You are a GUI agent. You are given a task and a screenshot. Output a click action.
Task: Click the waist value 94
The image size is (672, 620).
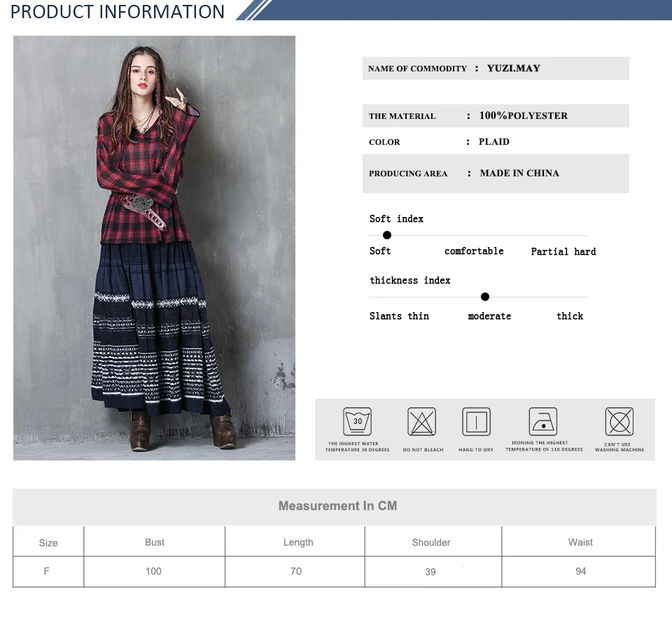(581, 571)
